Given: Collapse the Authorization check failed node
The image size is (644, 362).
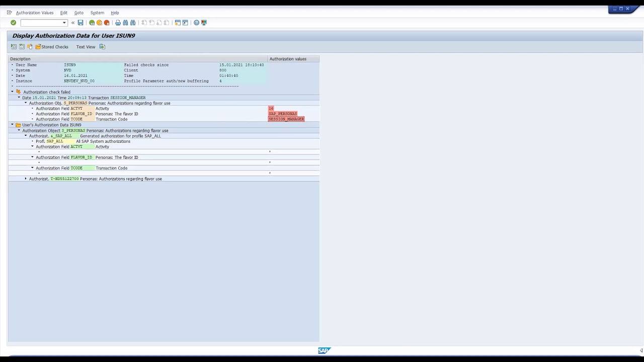Looking at the screenshot, I should point(12,92).
